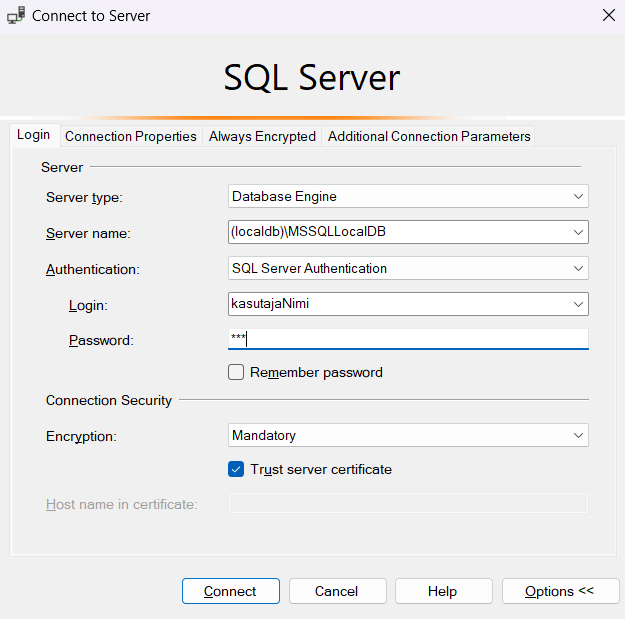Open Help for this dialog
The image size is (625, 619).
tap(444, 591)
